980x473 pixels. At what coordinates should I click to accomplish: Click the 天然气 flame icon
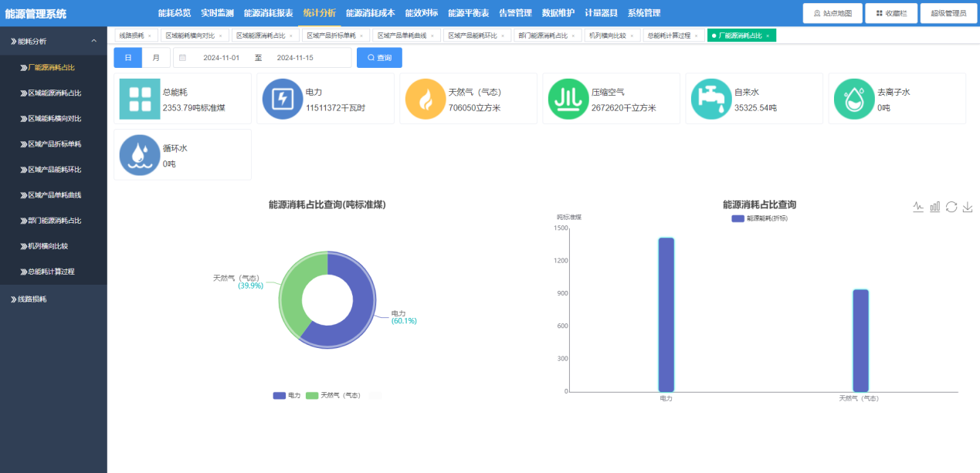[425, 99]
